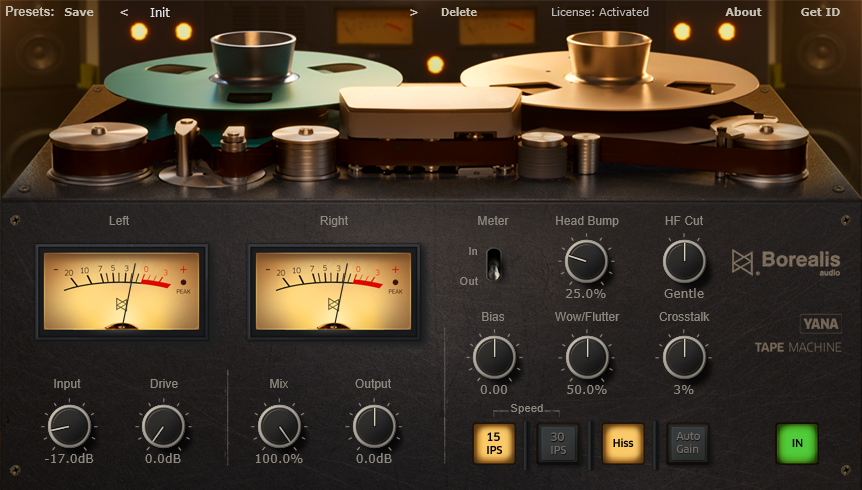Click the Crosstalk knob
This screenshot has height=490, width=862.
[x=684, y=357]
